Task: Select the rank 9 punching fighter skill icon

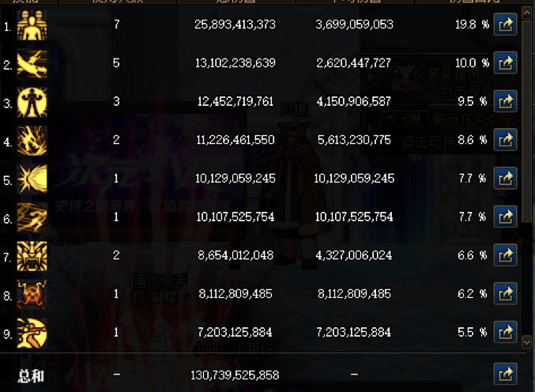Action: click(x=32, y=334)
